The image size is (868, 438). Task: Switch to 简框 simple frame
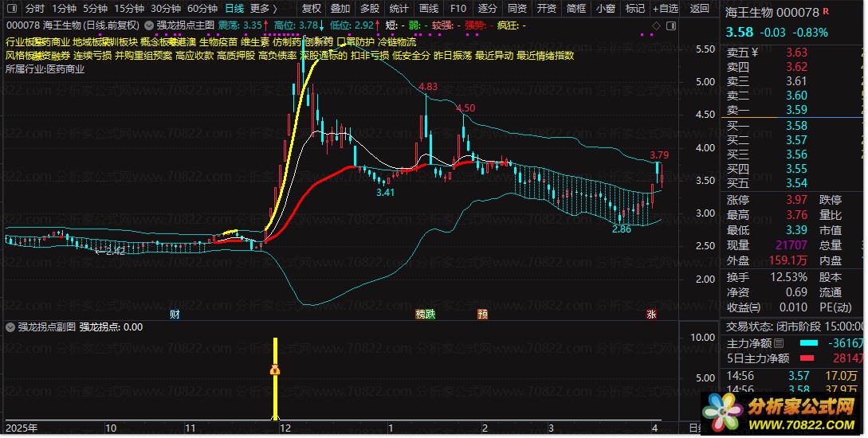click(576, 8)
